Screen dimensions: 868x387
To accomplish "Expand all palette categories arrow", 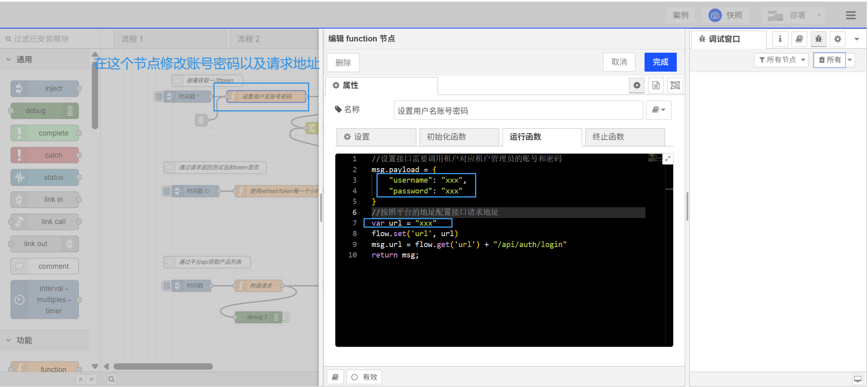I will (91, 379).
